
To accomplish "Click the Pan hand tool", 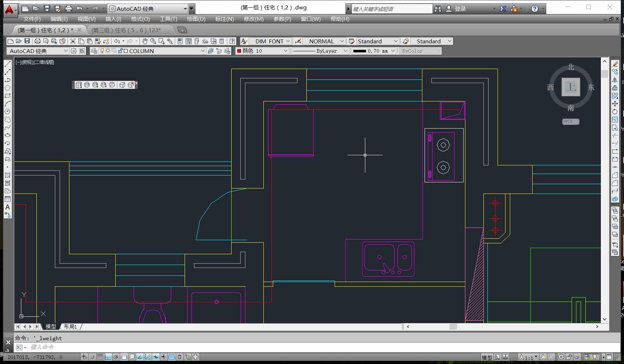I will pos(145,41).
